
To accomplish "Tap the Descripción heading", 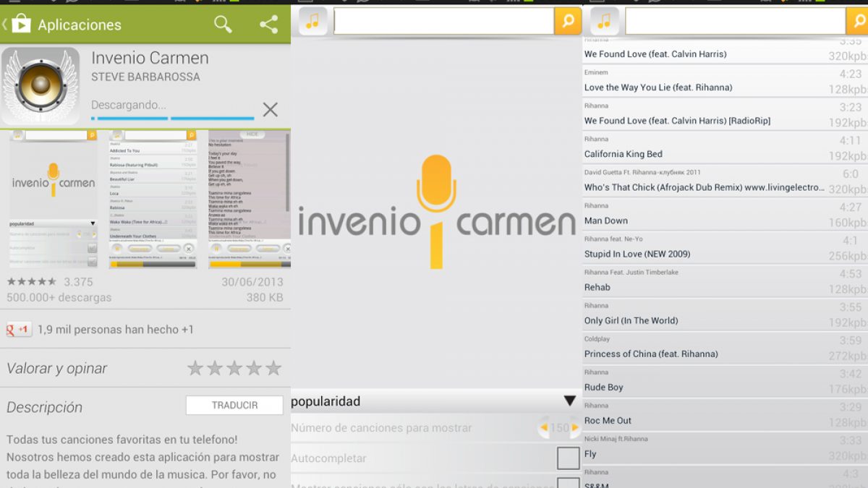I will [44, 407].
